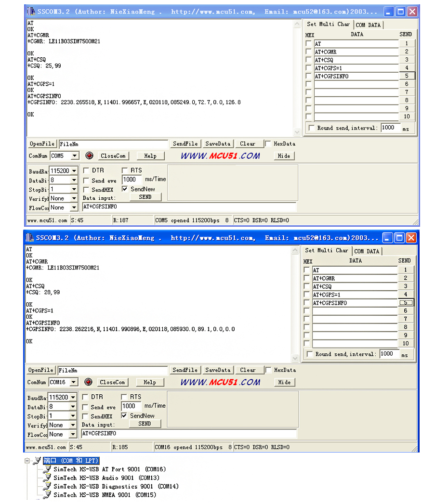Enable RTS checkbox in the COM5 window
The image size is (448, 504).
(124, 170)
